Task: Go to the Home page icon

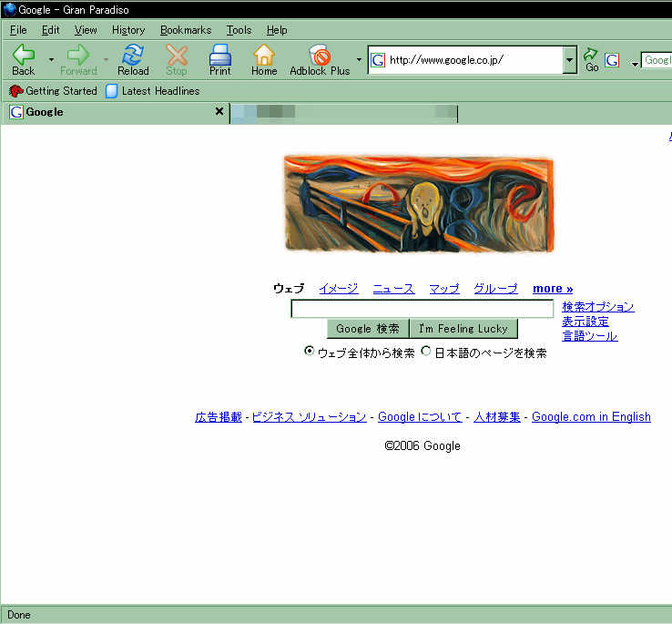Action: coord(263,55)
